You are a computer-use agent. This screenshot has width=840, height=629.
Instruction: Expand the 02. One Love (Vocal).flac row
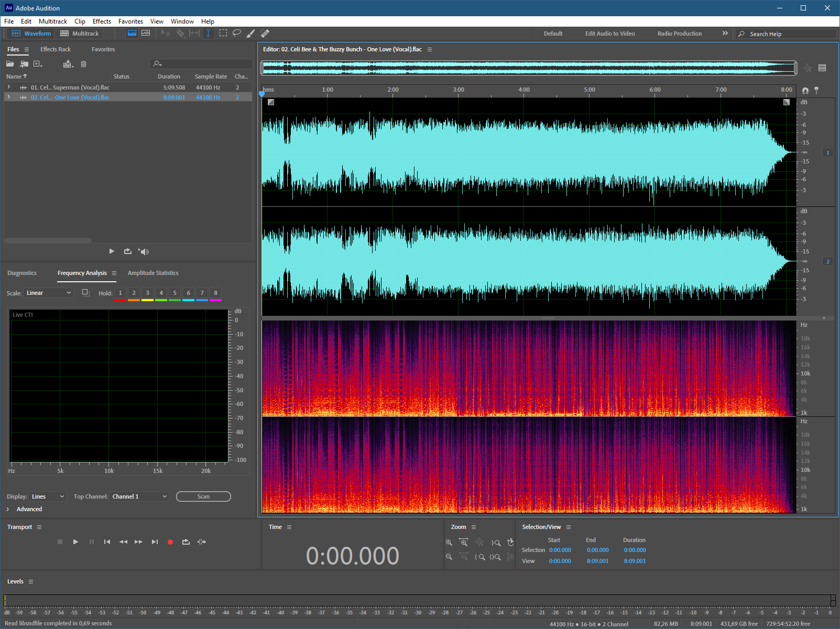coord(9,97)
